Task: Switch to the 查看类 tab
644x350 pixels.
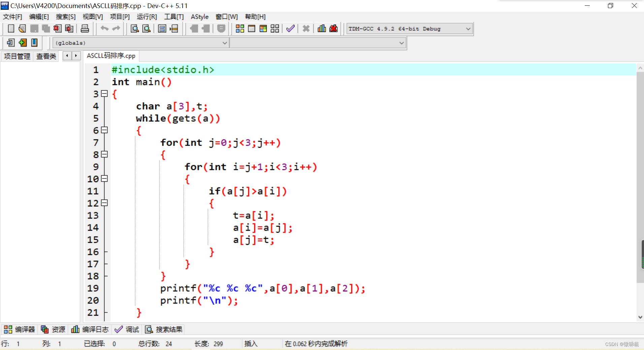Action: 46,56
